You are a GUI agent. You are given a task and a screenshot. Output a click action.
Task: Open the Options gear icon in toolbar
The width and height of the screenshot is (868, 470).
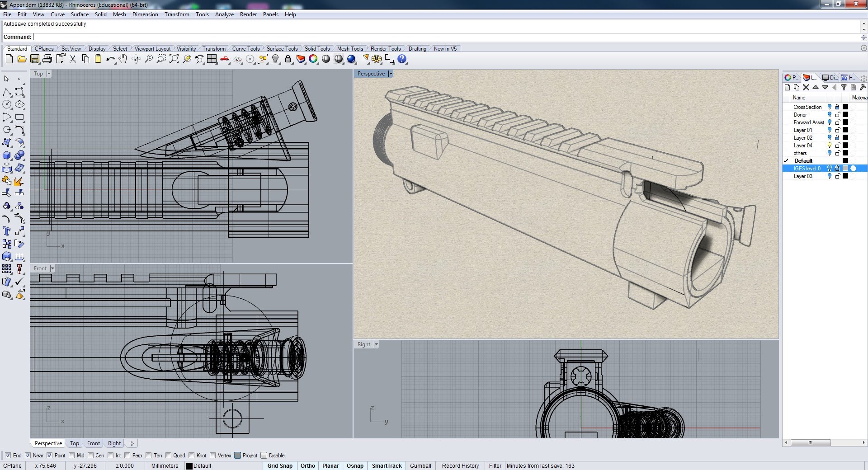[x=377, y=59]
